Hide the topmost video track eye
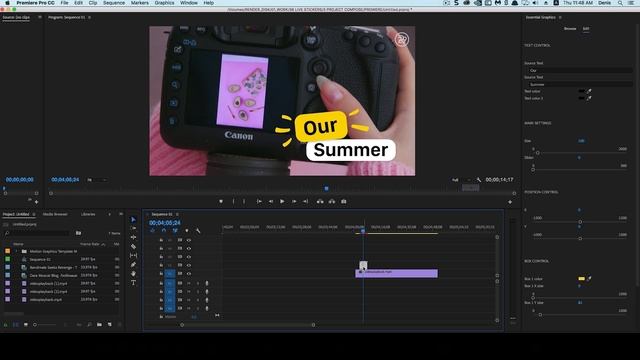The height and width of the screenshot is (360, 640). pos(189,240)
